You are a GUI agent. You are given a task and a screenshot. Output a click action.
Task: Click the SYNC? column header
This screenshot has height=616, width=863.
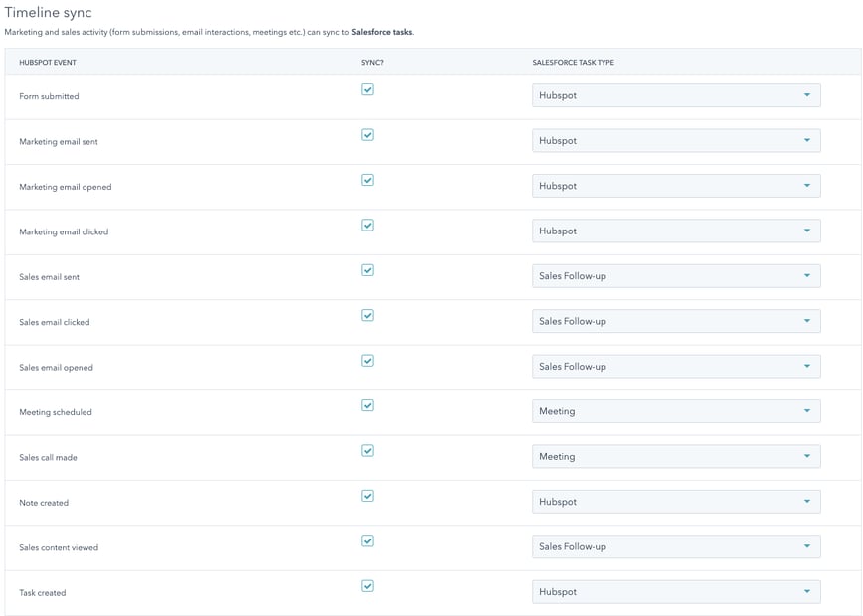click(x=372, y=63)
